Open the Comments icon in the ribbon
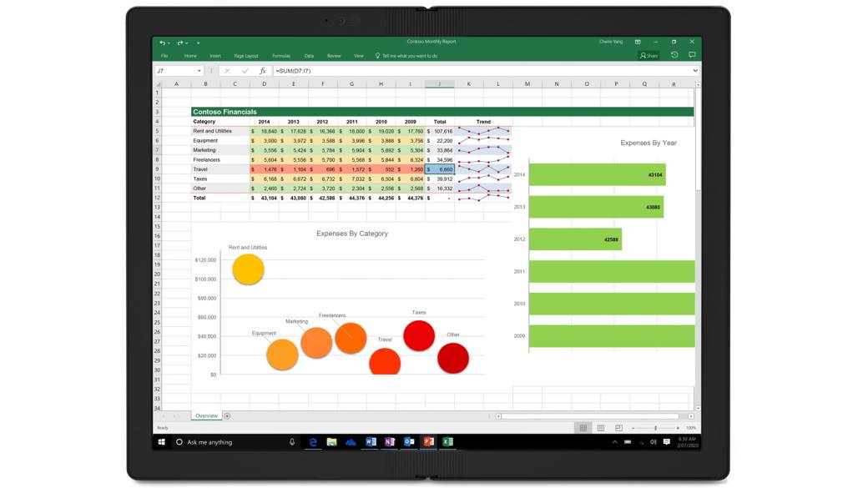868x488 pixels. coord(692,55)
